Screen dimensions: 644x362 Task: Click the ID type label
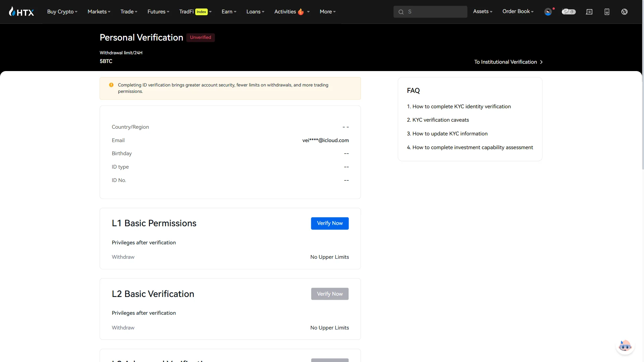(120, 167)
